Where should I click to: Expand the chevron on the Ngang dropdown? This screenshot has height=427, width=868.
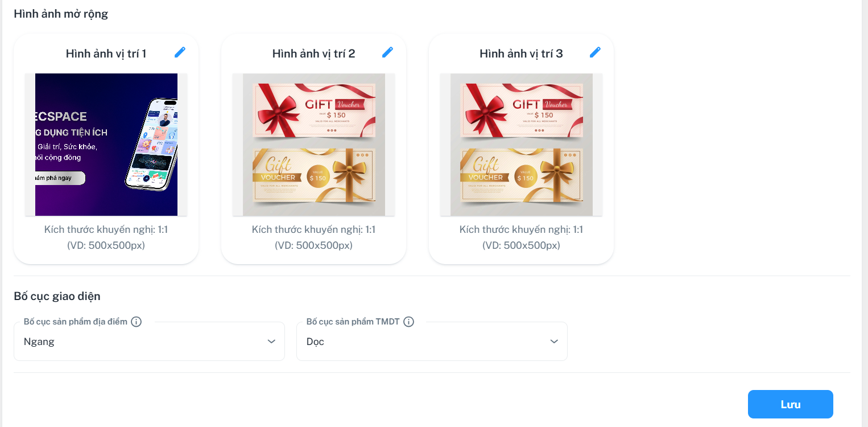point(271,342)
